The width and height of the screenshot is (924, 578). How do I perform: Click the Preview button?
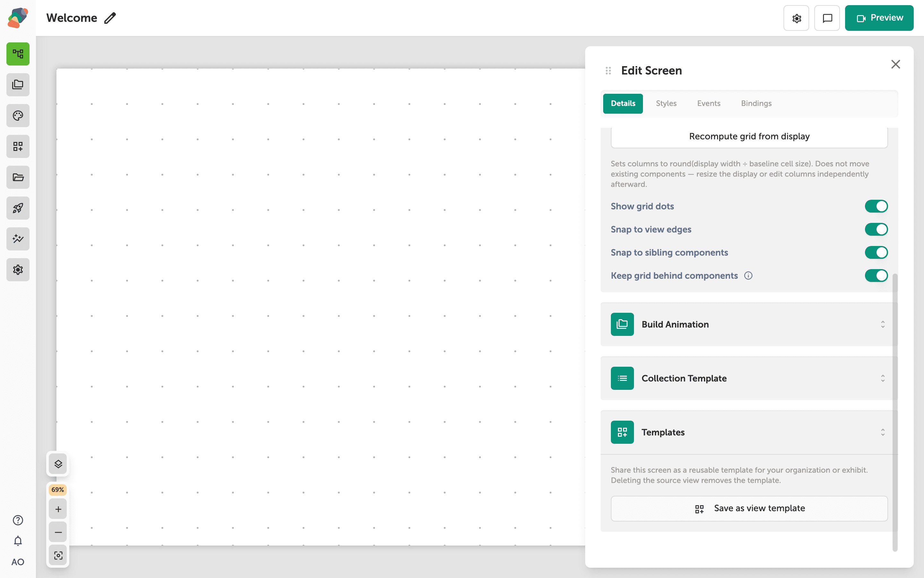point(879,18)
